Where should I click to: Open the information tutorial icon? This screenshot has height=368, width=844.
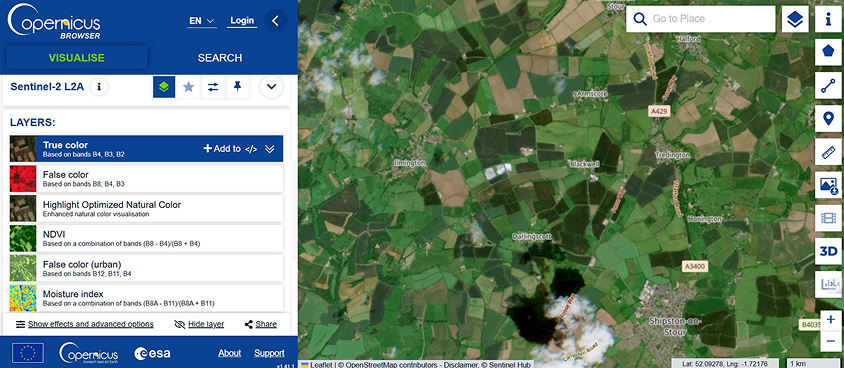coord(828,19)
